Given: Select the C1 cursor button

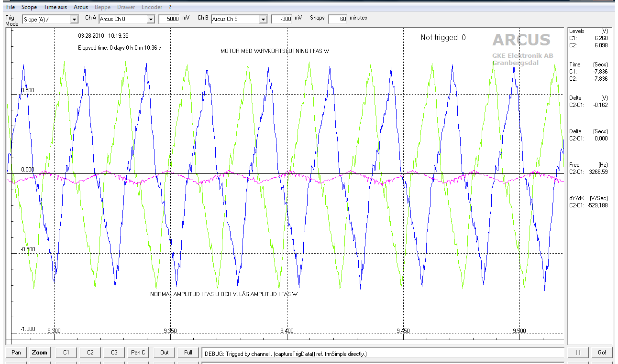Looking at the screenshot, I should click(x=66, y=353).
